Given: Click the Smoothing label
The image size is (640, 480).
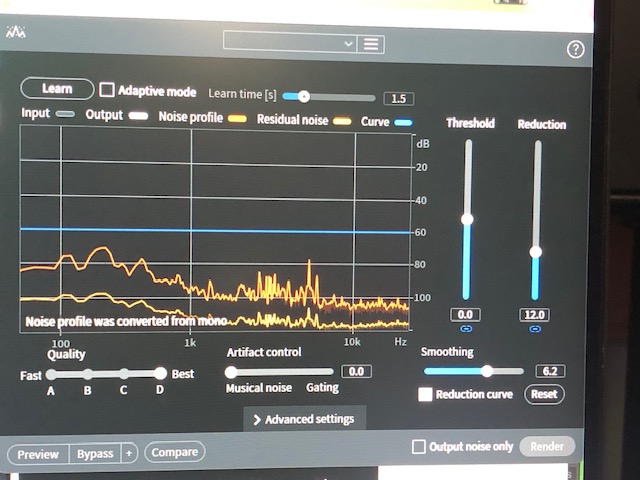Looking at the screenshot, I should (447, 352).
